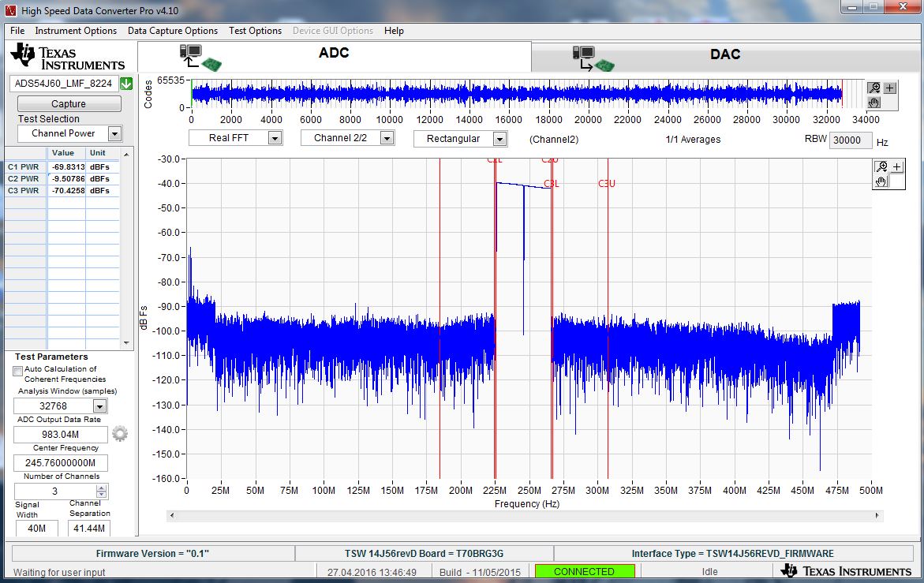Click the green CONNECTED status indicator
924x583 pixels.
[x=585, y=571]
